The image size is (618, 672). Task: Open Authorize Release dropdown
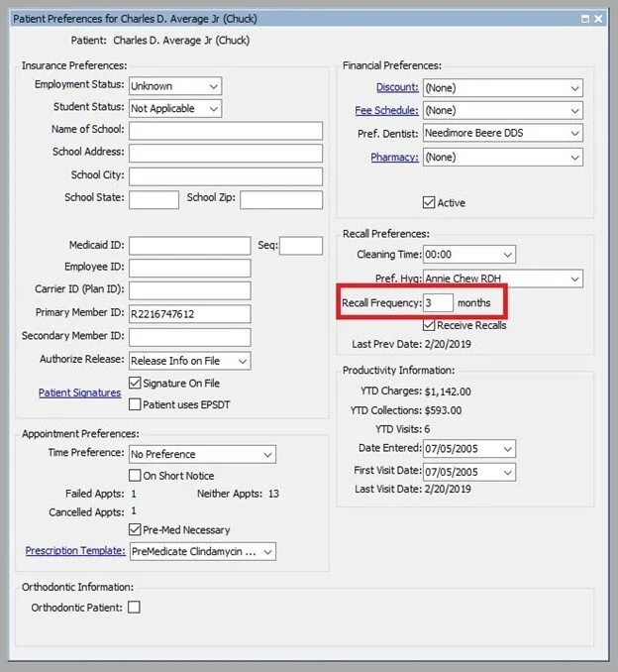(190, 361)
